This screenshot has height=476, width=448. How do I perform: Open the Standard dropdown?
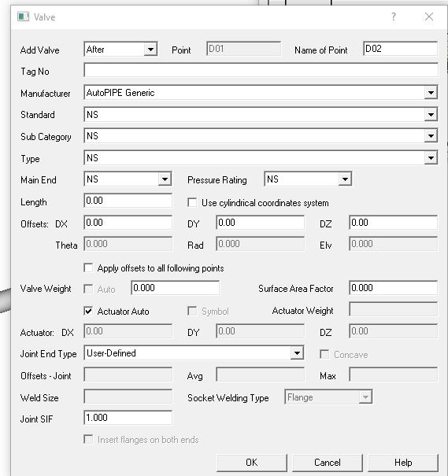coord(431,114)
